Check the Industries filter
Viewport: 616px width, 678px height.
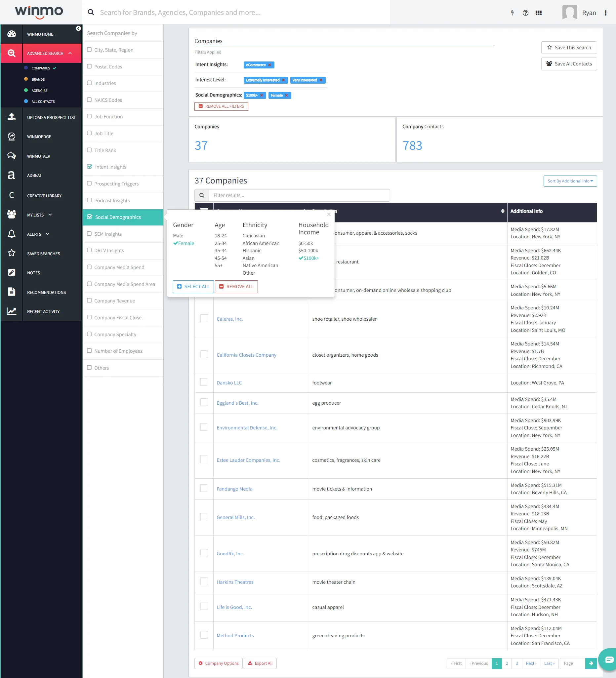[x=89, y=83]
